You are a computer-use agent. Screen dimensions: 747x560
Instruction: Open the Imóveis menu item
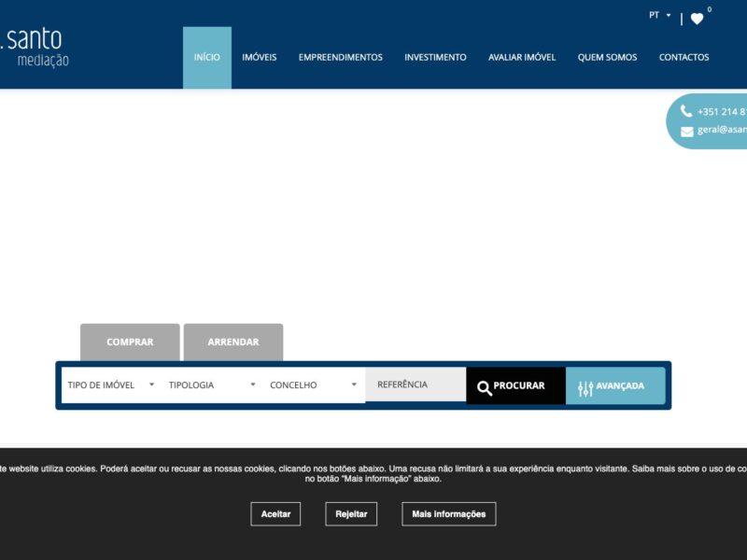260,58
